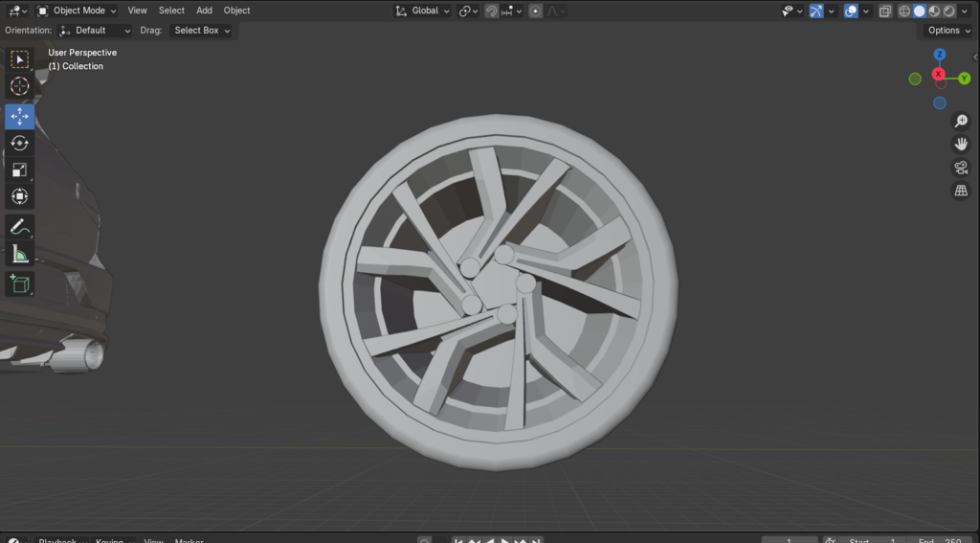
Task: Open the Add menu
Action: click(x=204, y=11)
